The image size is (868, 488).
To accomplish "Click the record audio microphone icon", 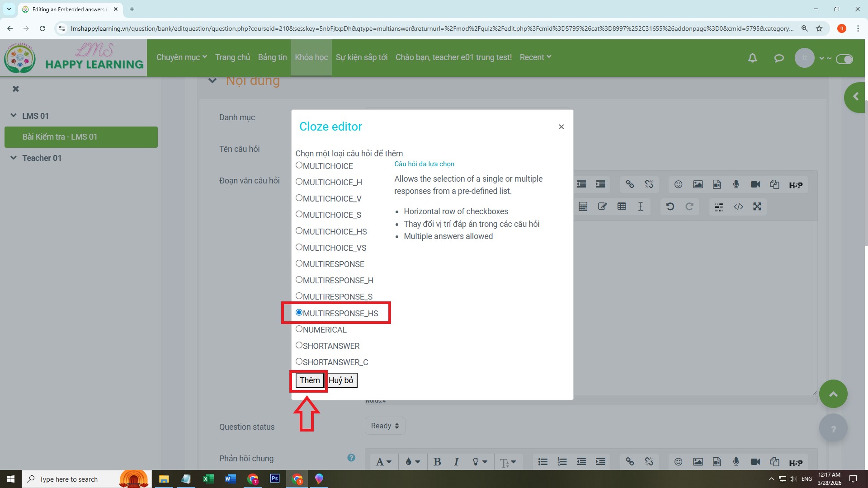I will 736,184.
